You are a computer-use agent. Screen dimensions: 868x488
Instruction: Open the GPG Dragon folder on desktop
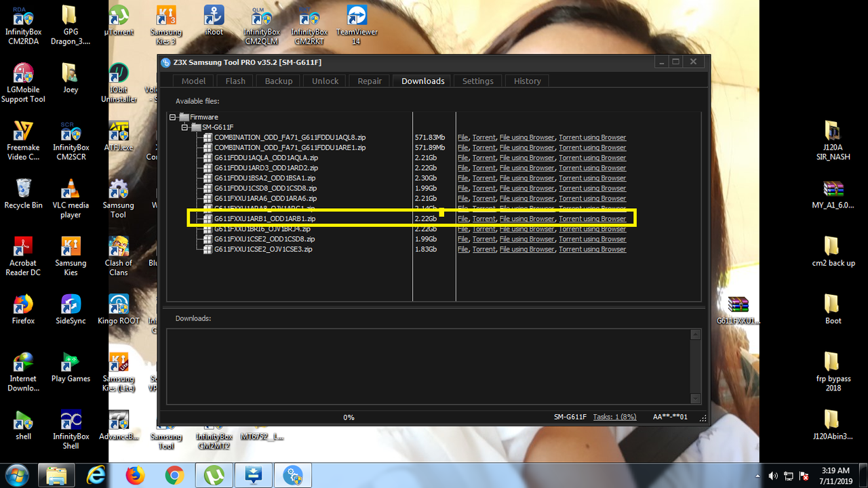(x=71, y=26)
